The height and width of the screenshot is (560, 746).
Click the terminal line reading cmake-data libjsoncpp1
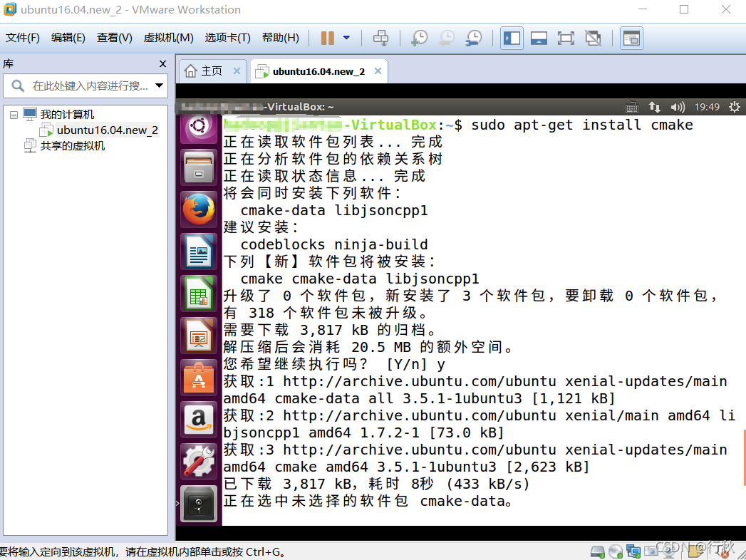pos(334,210)
